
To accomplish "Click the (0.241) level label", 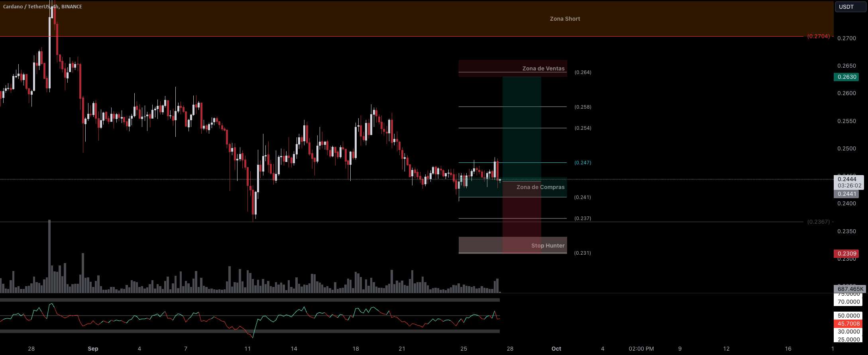I will tap(583, 197).
